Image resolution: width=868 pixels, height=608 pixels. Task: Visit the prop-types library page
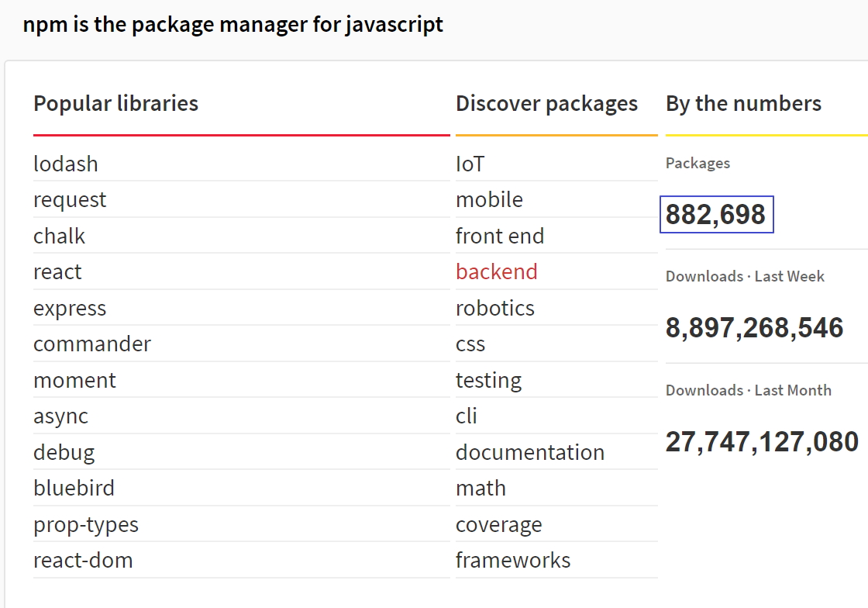(86, 525)
